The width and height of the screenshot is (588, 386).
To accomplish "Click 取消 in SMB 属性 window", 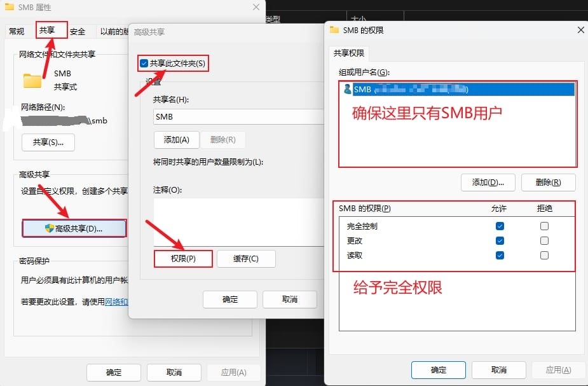I will (174, 372).
